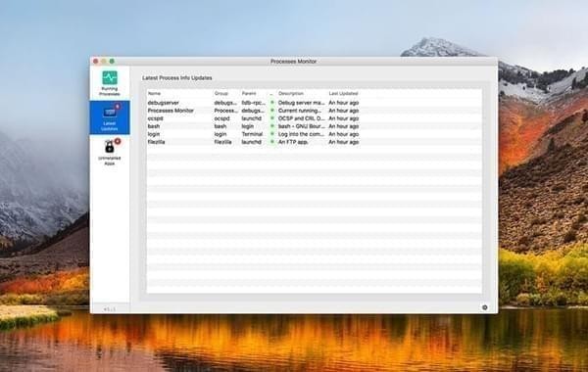Sort table by the Parent column header
588x372 pixels.
click(x=249, y=93)
